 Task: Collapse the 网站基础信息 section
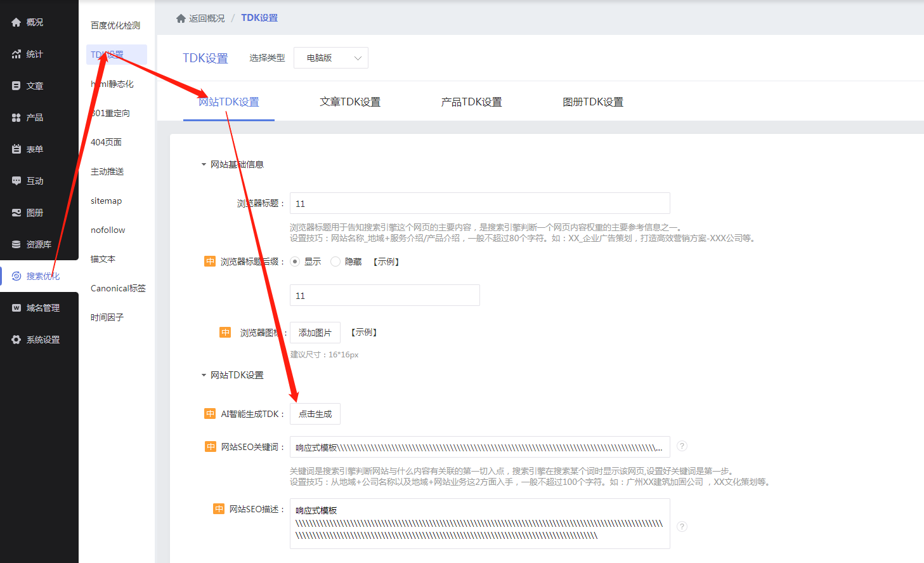coord(204,164)
